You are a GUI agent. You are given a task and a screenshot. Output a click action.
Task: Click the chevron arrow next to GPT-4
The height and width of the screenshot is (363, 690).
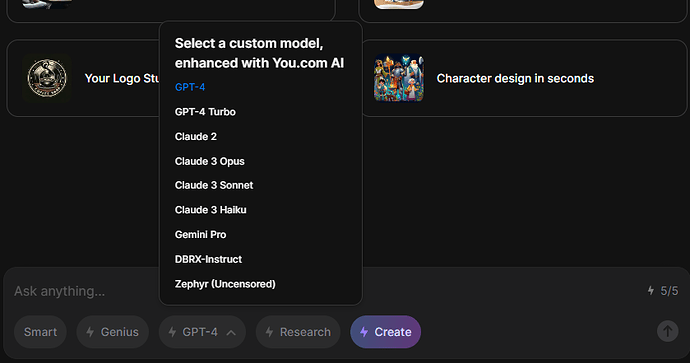231,333
